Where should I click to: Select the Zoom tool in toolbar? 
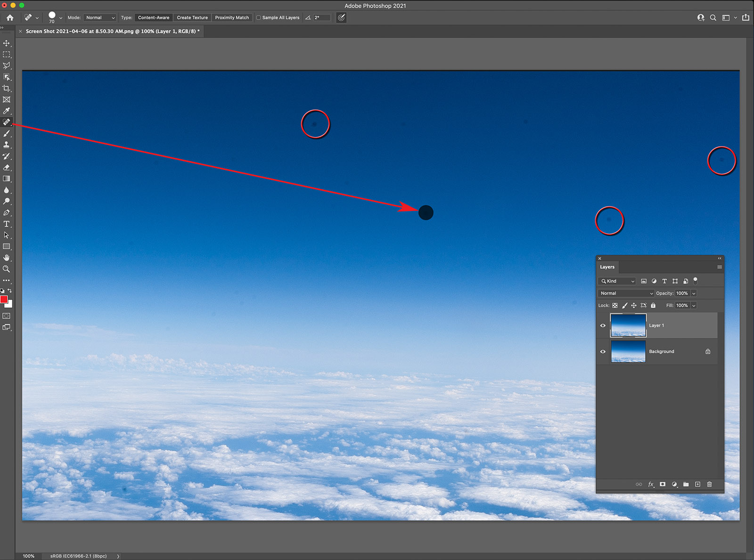6,269
